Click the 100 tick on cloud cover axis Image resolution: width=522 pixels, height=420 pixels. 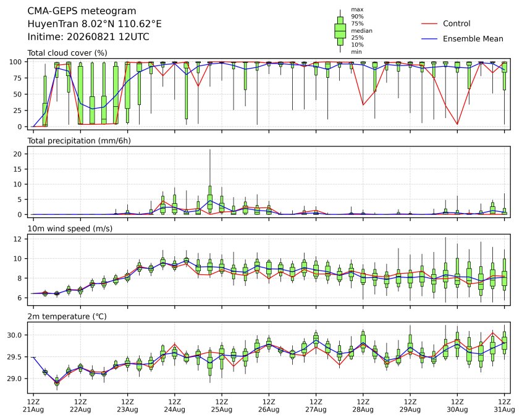[x=15, y=62]
